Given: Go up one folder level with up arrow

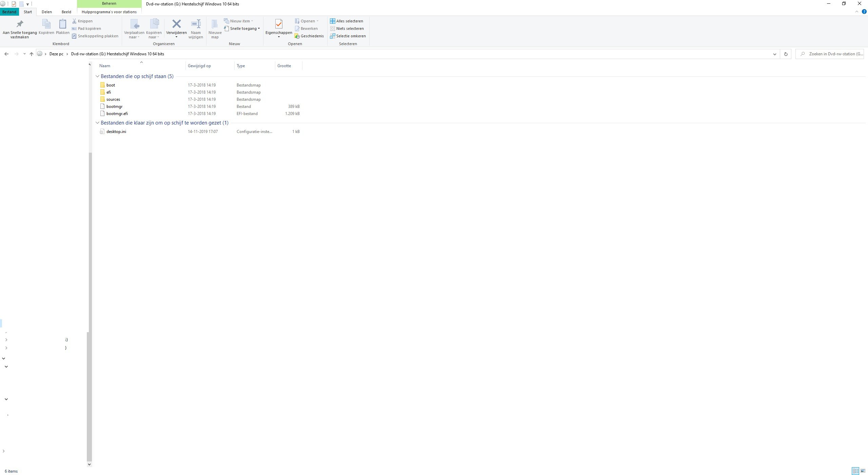Looking at the screenshot, I should click(x=32, y=54).
